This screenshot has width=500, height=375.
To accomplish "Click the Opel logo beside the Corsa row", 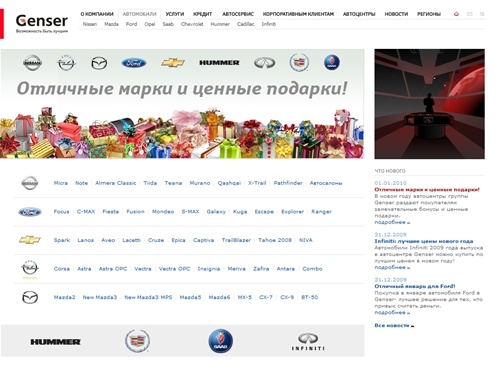I will click(30, 268).
